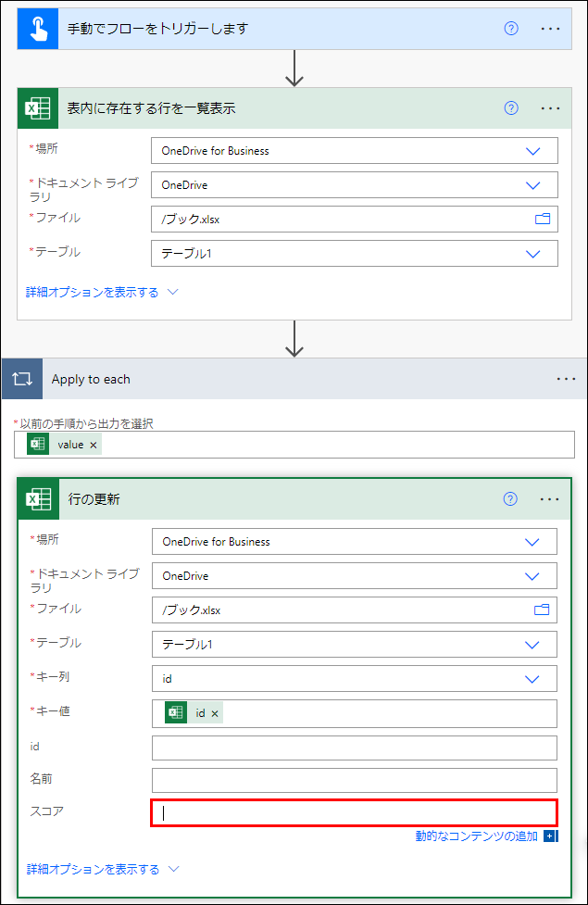The image size is (588, 905).
Task: Open help for the 行の更新 step
Action: point(510,498)
